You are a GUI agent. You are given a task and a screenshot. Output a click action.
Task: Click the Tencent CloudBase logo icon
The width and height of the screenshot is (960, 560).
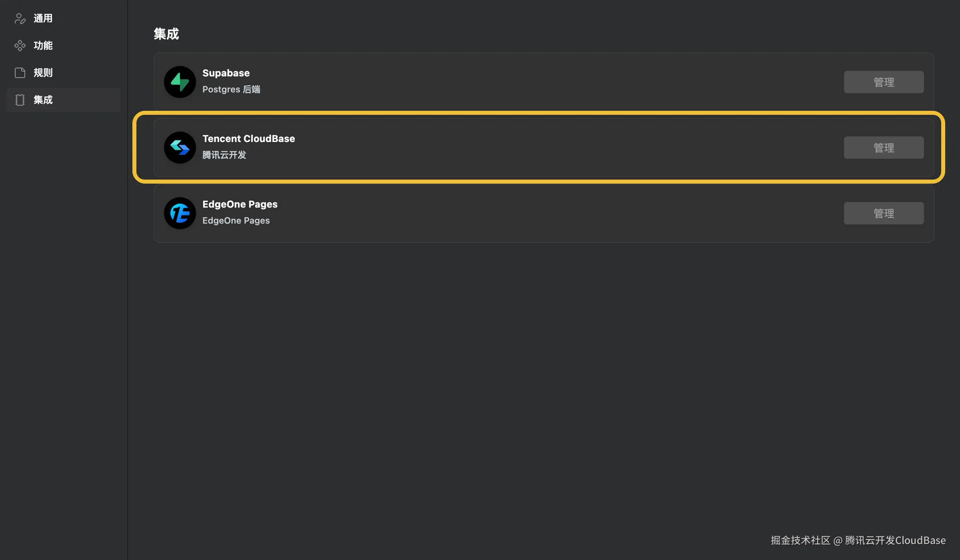click(180, 148)
